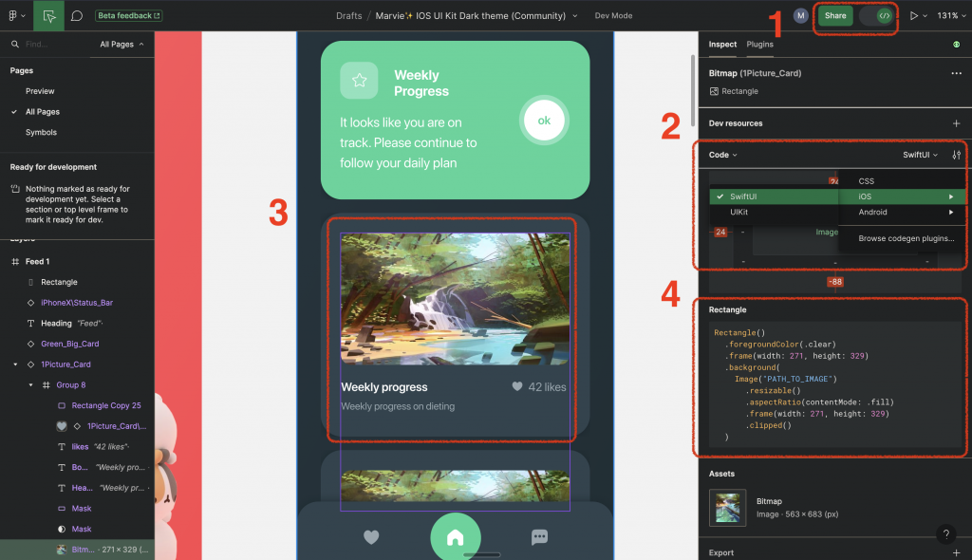Click the star icon on Weekly Progress card

(359, 81)
